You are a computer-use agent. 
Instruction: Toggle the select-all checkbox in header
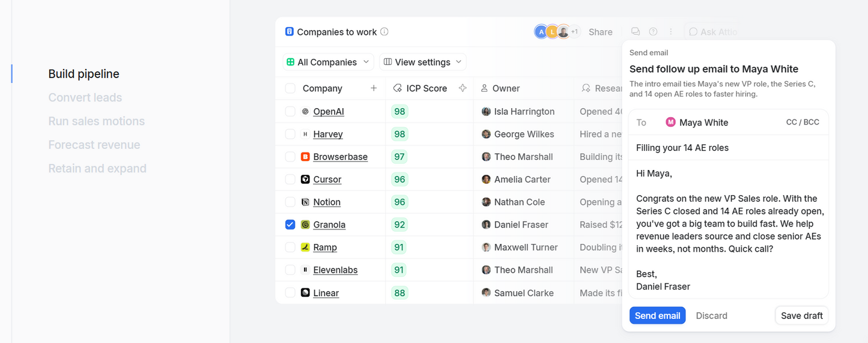[290, 88]
